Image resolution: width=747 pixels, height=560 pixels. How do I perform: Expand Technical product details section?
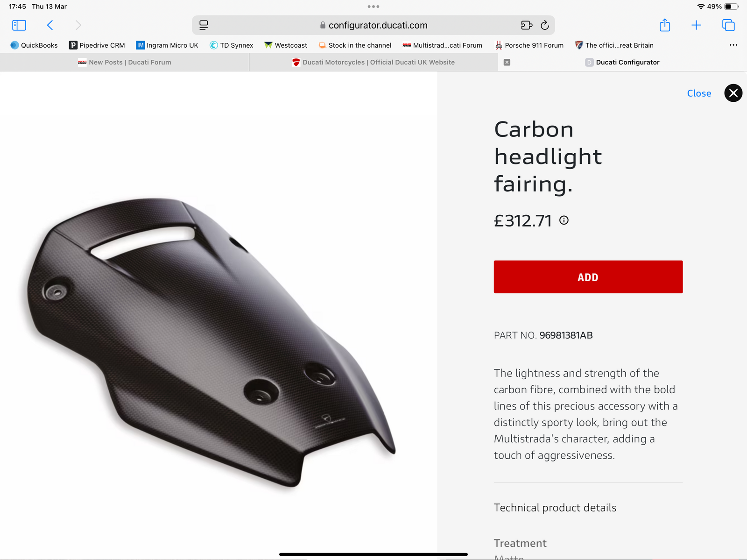[555, 508]
